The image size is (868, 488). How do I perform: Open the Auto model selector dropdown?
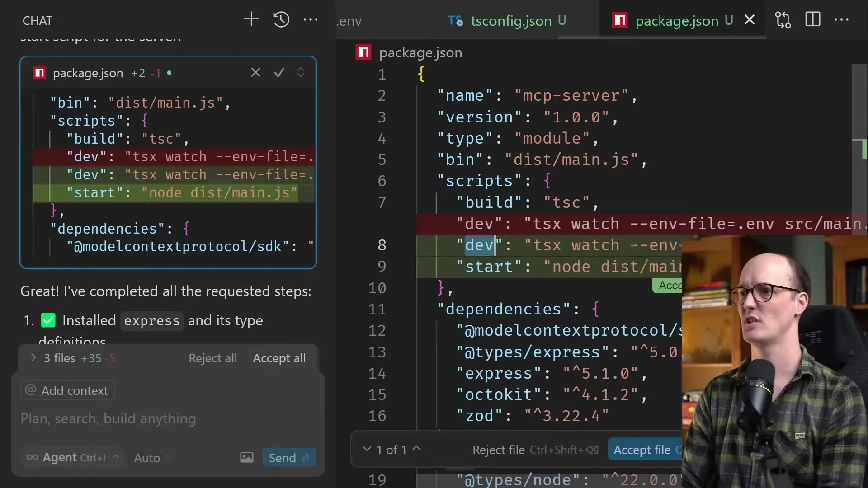tap(152, 458)
